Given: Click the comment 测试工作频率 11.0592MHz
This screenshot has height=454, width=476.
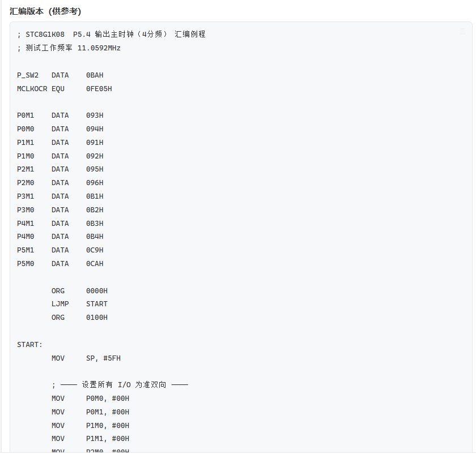Looking at the screenshot, I should click(x=69, y=48).
